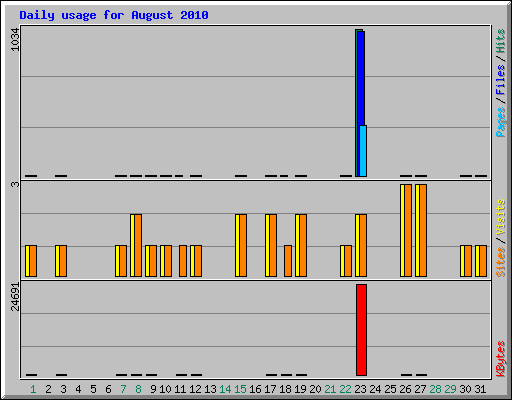Click the orange Sites bar for day 3

coord(63,261)
